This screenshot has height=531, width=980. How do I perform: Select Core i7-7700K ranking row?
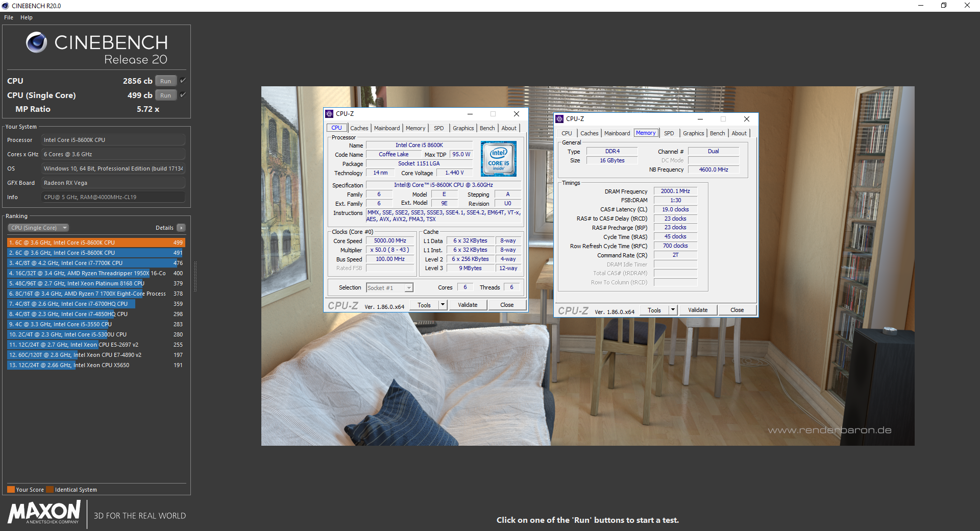tap(96, 263)
